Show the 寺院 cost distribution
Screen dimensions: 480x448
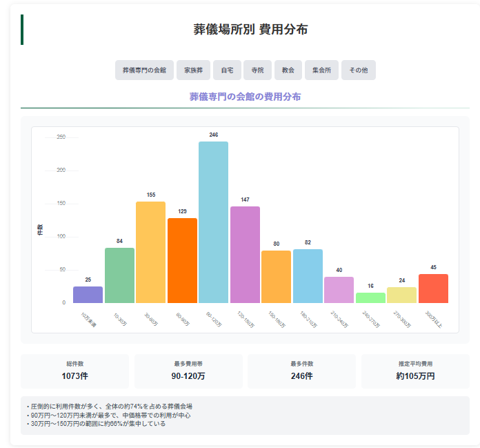(257, 70)
